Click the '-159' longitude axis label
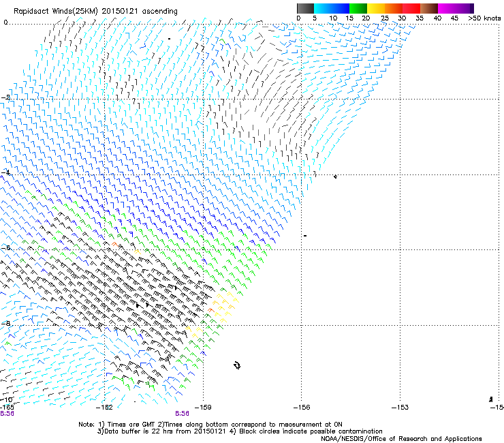This screenshot has width=504, height=443. pos(203,408)
